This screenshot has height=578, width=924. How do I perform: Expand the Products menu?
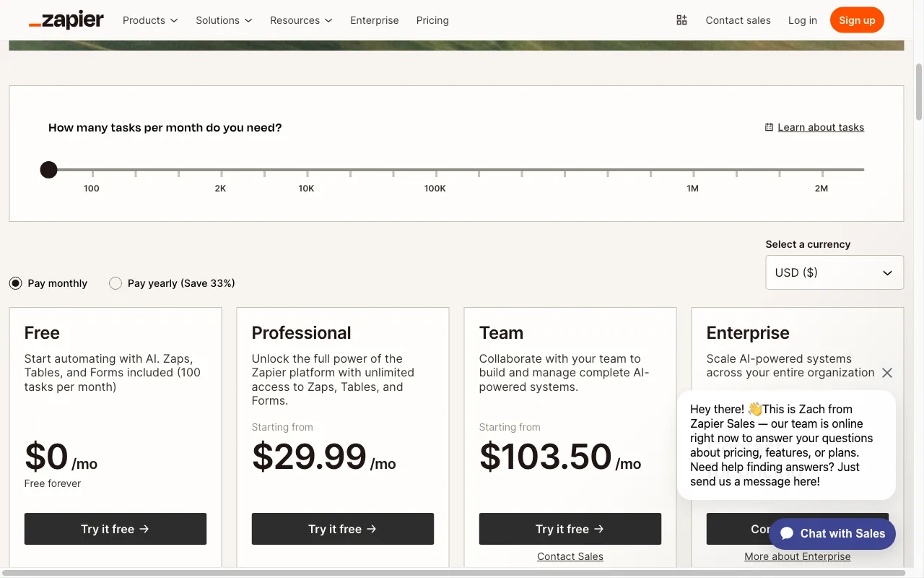click(150, 20)
